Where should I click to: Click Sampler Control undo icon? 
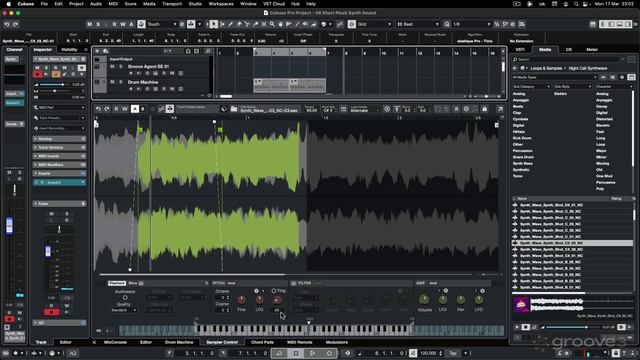coord(98,109)
